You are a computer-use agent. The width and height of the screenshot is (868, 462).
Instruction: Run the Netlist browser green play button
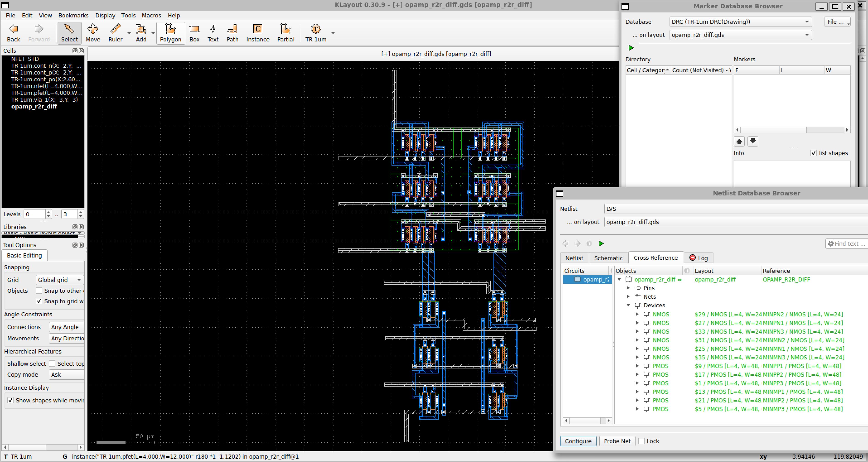click(x=601, y=243)
